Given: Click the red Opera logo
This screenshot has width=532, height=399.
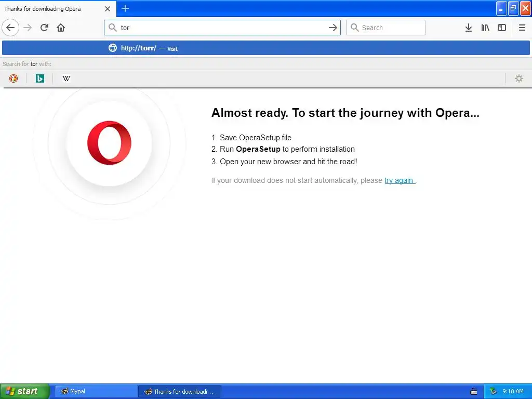Looking at the screenshot, I should coord(109,143).
